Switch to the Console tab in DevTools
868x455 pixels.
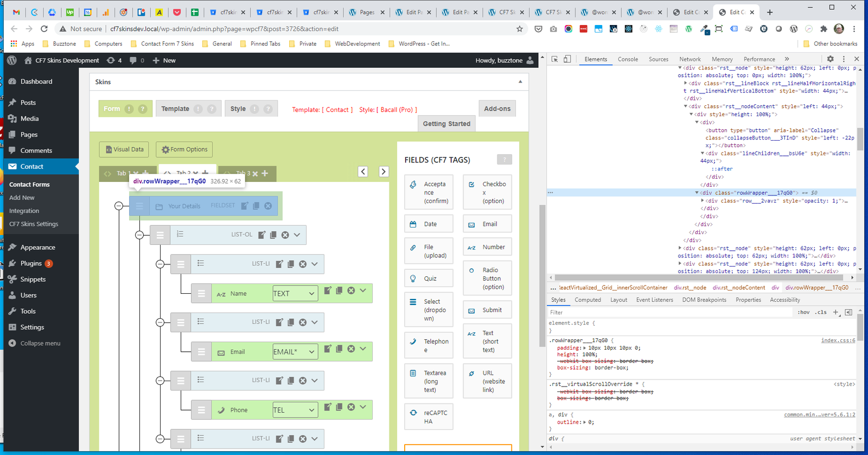[x=628, y=59]
